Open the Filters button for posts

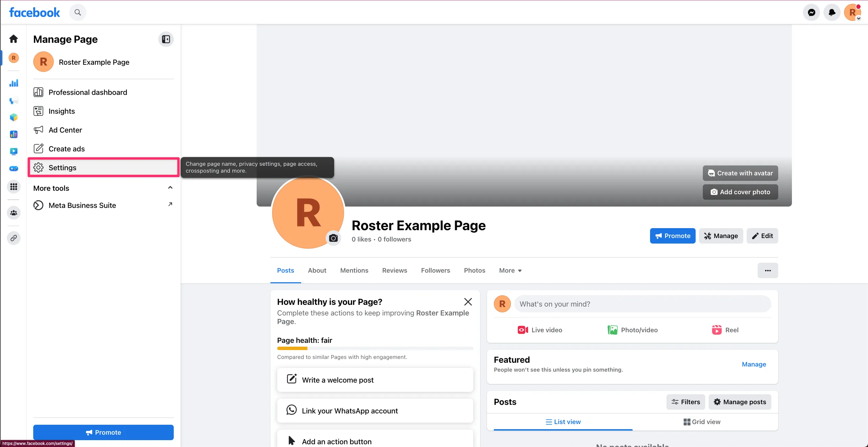tap(685, 402)
